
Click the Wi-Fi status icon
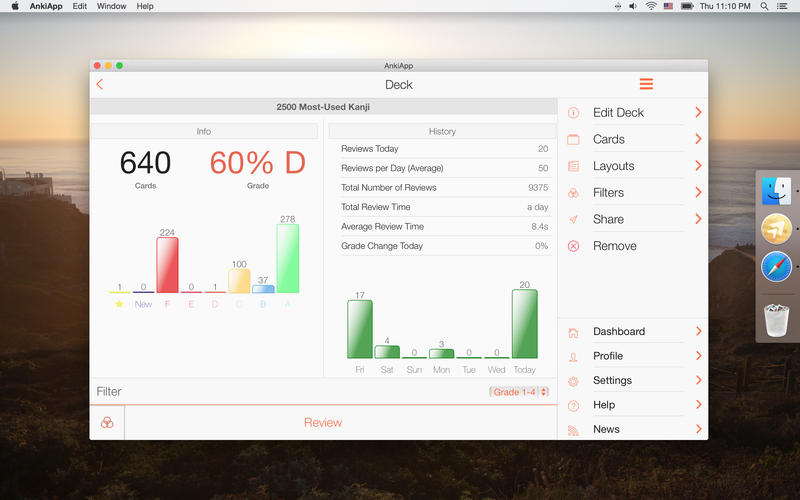[x=651, y=6]
